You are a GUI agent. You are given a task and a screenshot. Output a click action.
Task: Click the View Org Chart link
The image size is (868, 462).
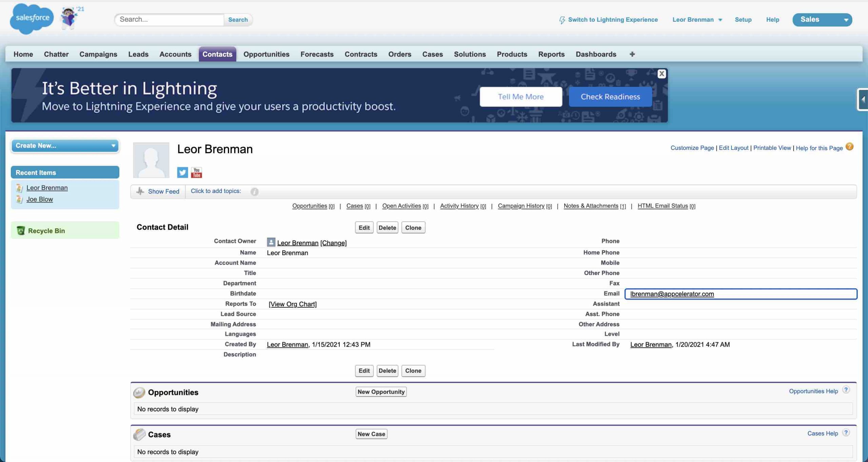click(293, 304)
